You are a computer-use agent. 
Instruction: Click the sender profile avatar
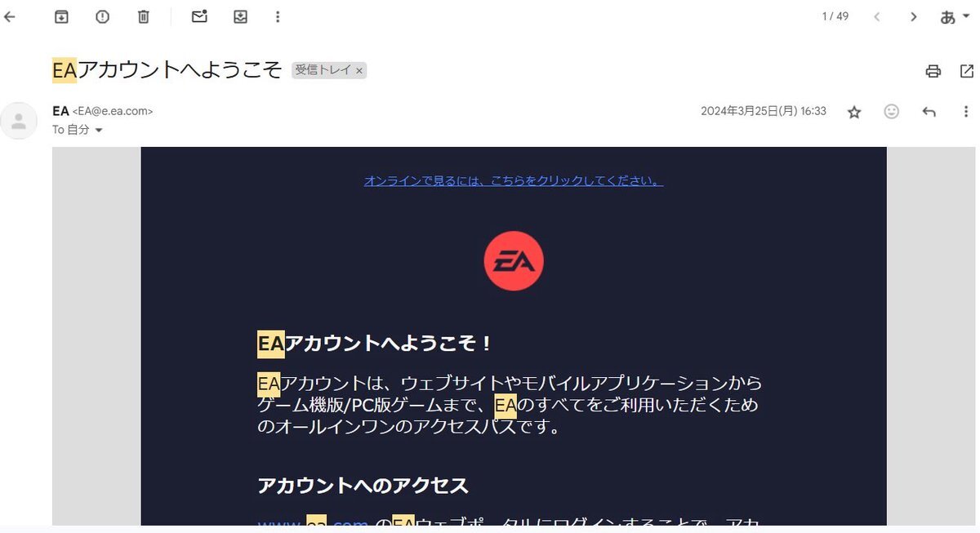click(x=19, y=121)
